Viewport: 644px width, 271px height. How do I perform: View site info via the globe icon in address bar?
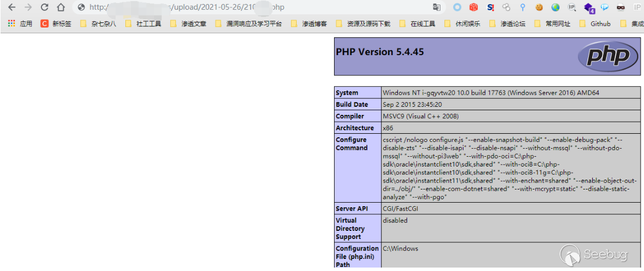(81, 7)
